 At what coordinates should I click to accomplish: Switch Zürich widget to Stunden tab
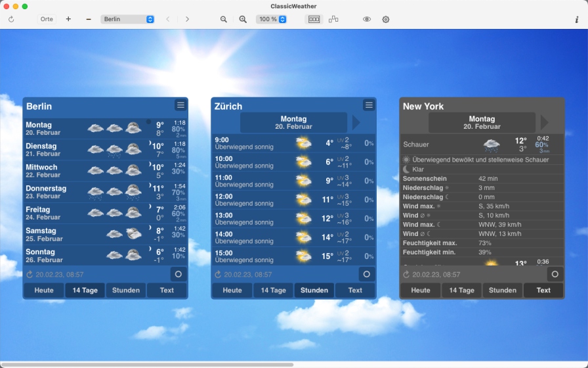pos(314,290)
